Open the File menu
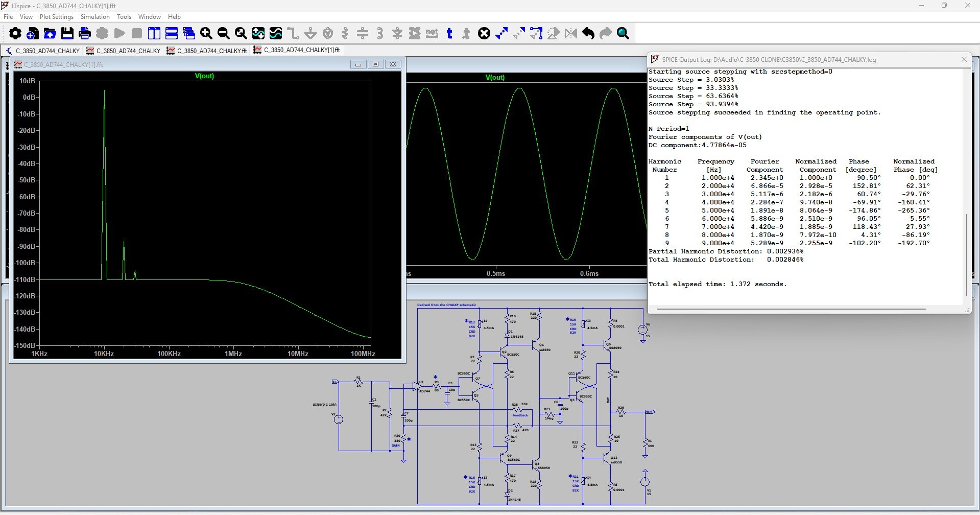 pyautogui.click(x=8, y=17)
